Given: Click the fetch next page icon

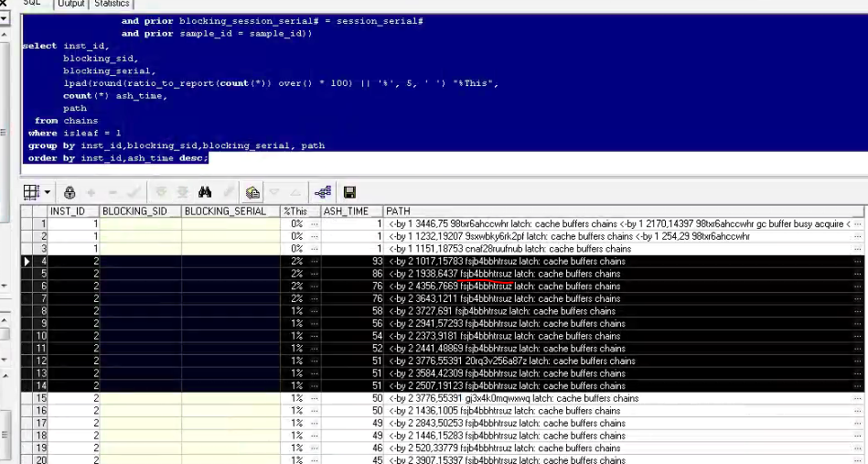Looking at the screenshot, I should pyautogui.click(x=162, y=192).
